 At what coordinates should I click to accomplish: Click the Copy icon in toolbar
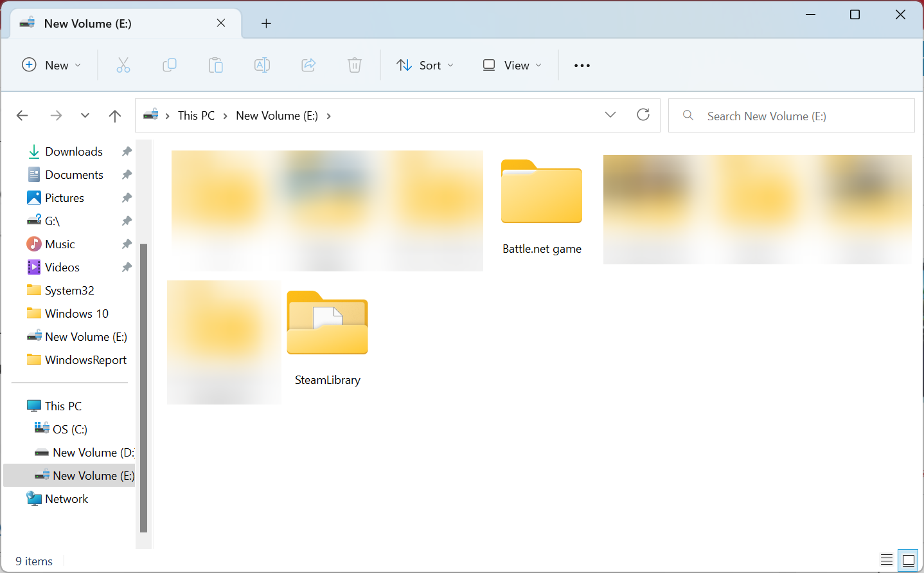pos(170,65)
